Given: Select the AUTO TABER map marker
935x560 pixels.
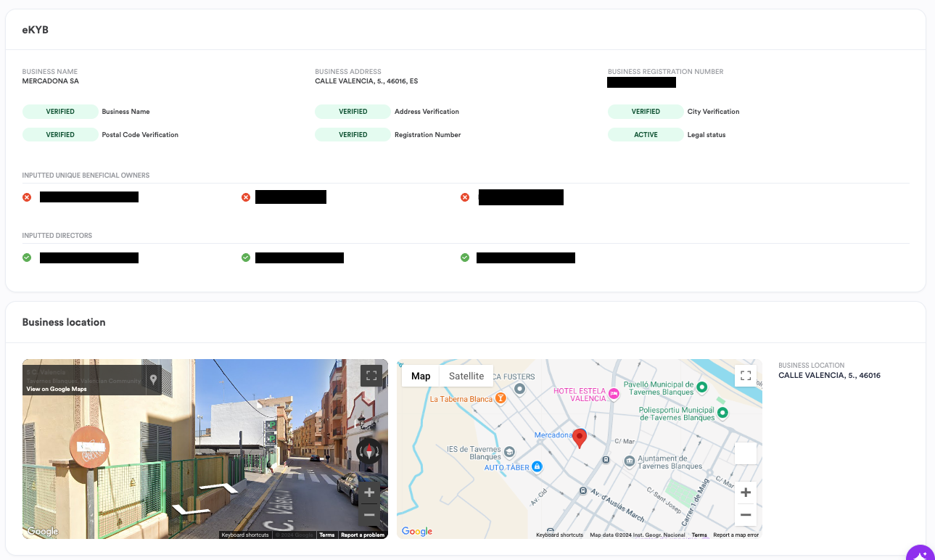Looking at the screenshot, I should pos(537,466).
